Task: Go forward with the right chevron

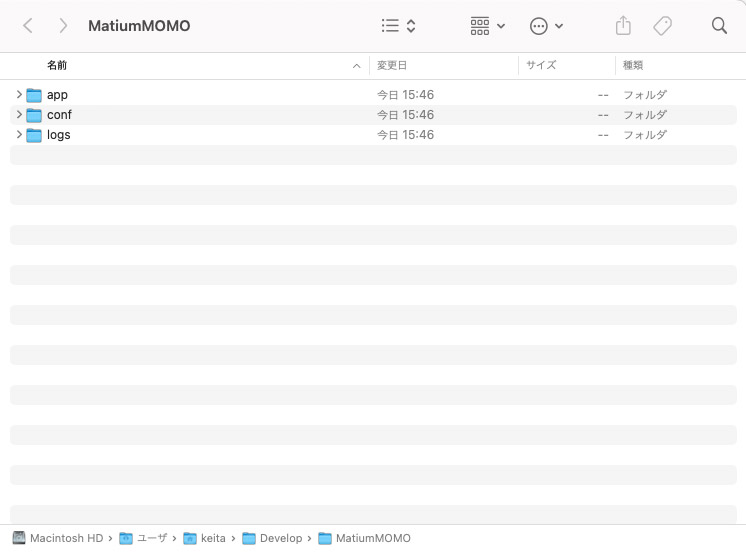Action: point(63,26)
